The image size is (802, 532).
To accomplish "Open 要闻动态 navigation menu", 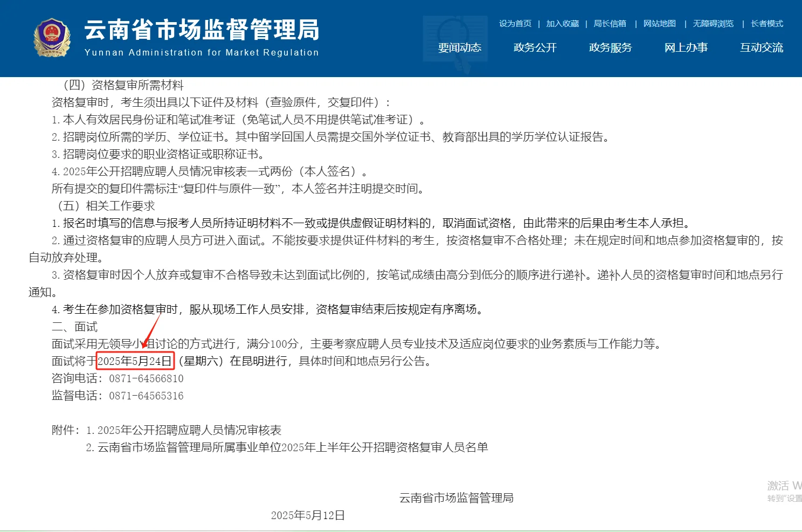I will click(460, 47).
